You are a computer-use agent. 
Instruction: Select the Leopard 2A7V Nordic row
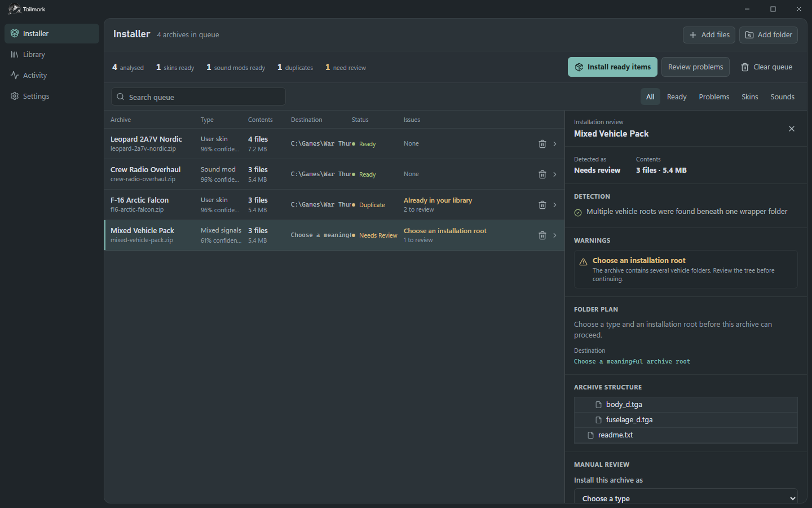[334, 144]
